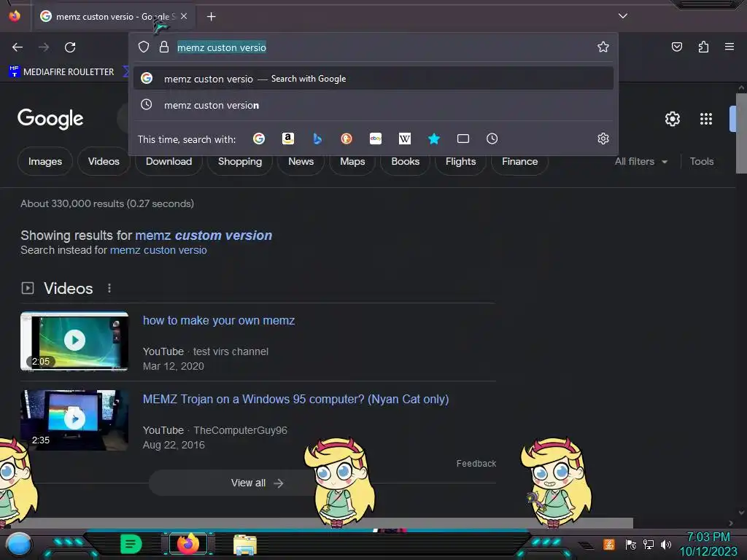
Task: Switch to the News filter
Action: 301,161
